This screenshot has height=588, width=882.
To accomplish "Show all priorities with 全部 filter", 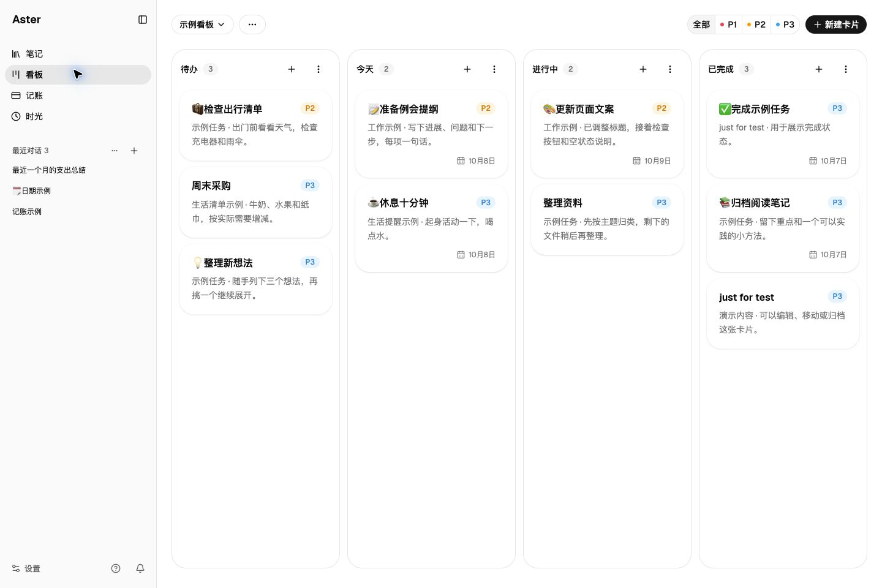I will point(701,24).
